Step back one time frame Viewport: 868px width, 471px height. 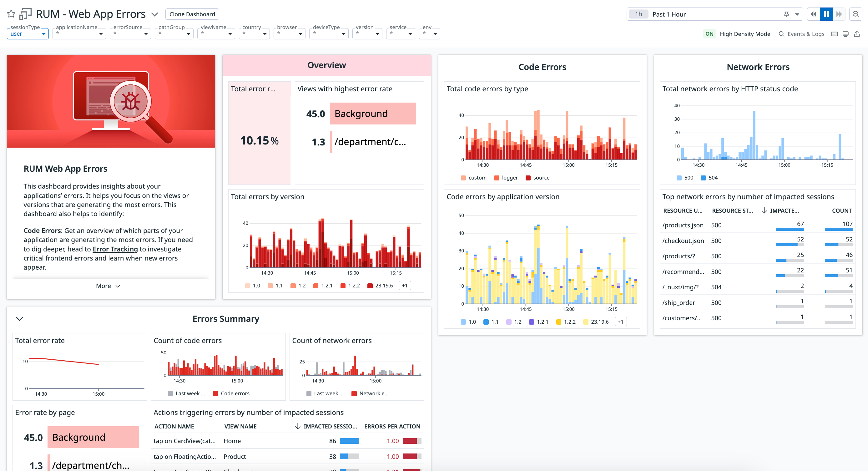click(813, 14)
